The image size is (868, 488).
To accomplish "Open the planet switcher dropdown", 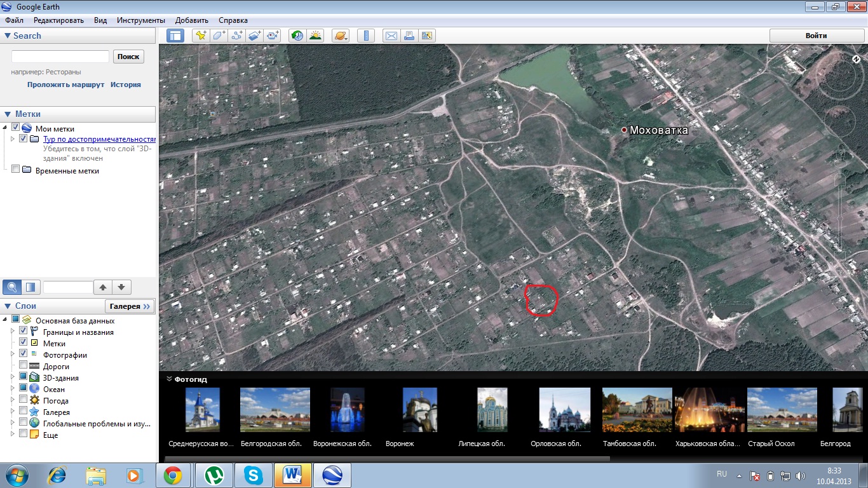I will pyautogui.click(x=341, y=36).
